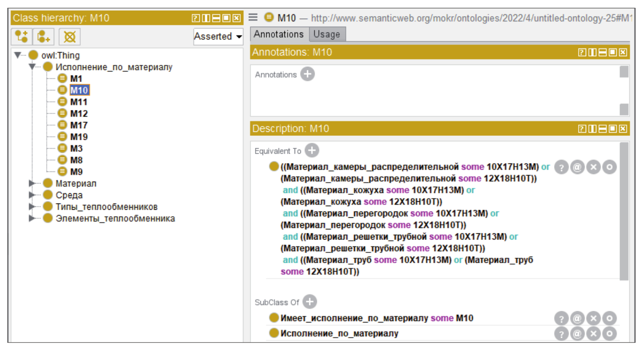This screenshot has height=354, width=644.
Task: Collapse the Исполнение_по_материалу tree node
Action: [x=32, y=67]
